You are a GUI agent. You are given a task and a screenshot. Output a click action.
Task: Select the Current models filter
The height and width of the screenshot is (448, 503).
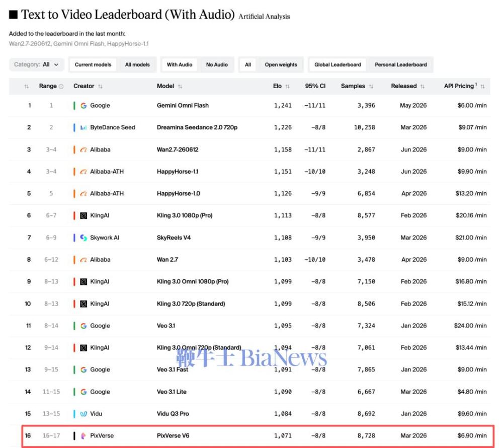tap(93, 64)
